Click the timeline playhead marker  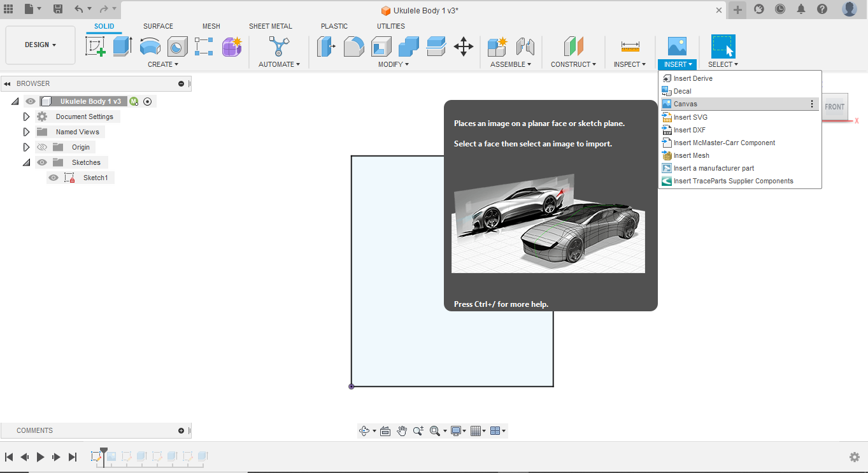pos(104,451)
